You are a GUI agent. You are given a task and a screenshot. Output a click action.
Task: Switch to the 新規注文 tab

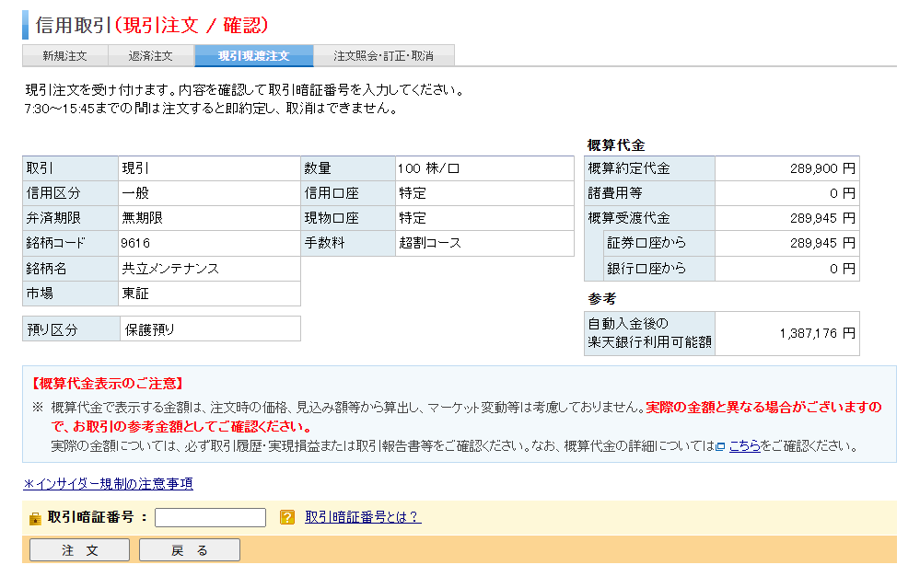click(x=64, y=56)
